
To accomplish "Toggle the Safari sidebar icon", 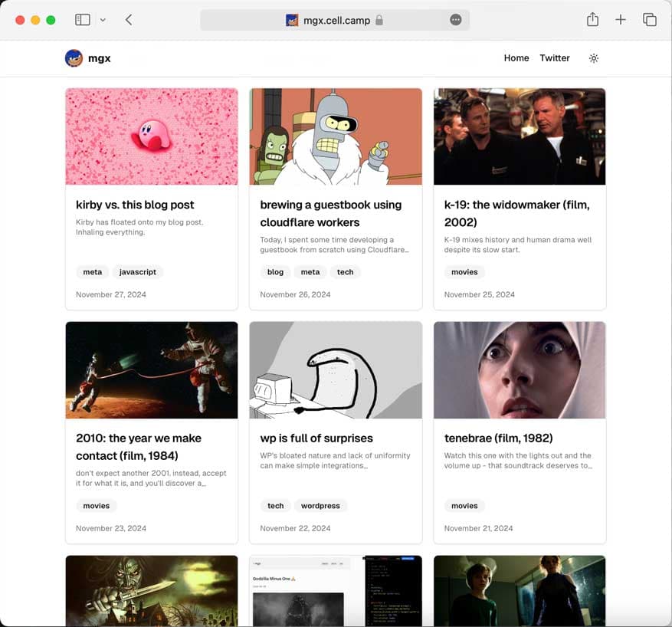I will (82, 18).
